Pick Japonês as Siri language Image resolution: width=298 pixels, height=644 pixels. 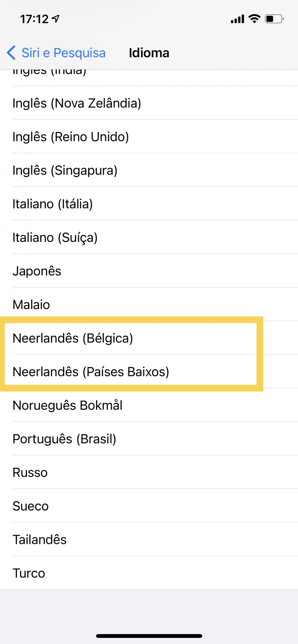pyautogui.click(x=37, y=271)
